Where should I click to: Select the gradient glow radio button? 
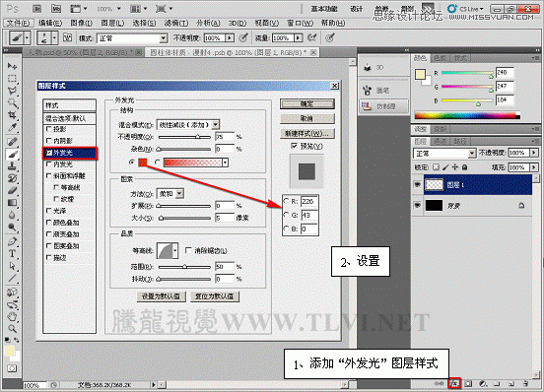point(158,163)
